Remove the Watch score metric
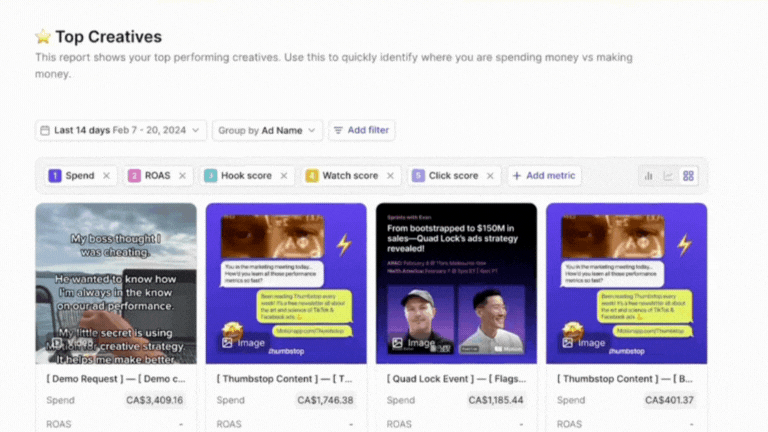 click(x=390, y=176)
